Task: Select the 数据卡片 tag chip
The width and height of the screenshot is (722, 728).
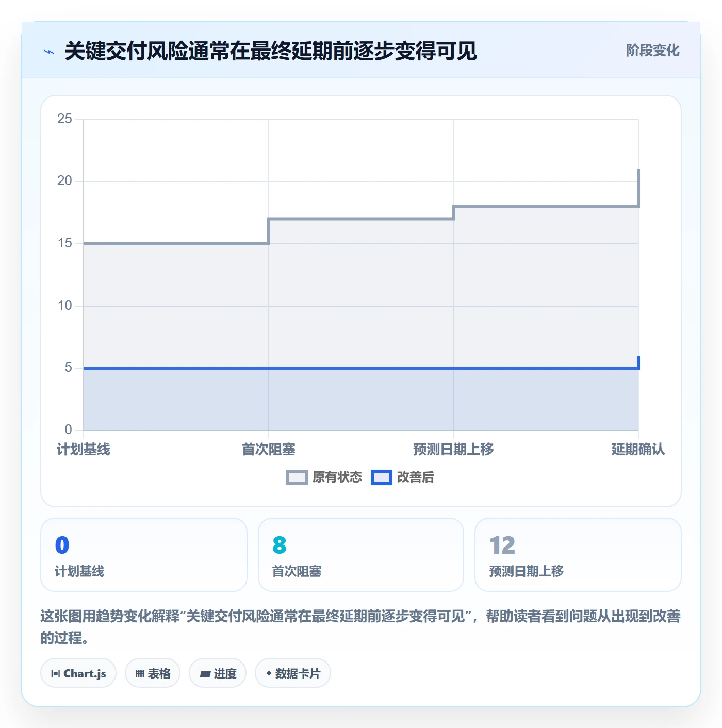Action: click(x=293, y=673)
